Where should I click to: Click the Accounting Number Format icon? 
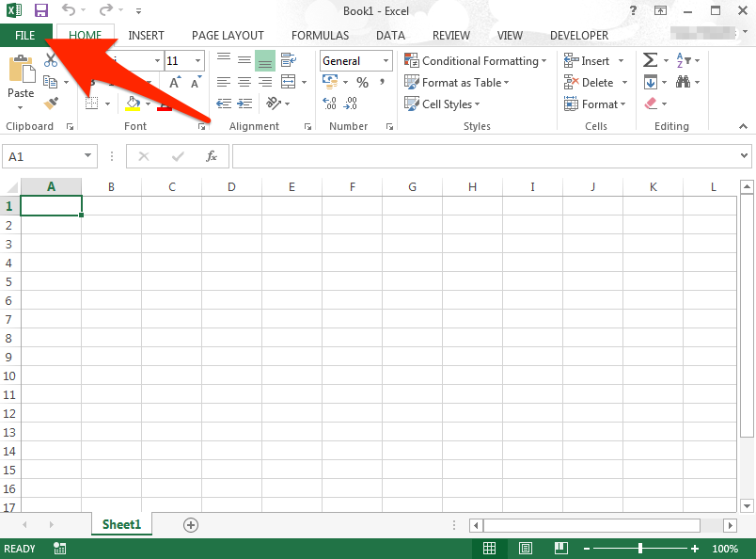click(330, 82)
